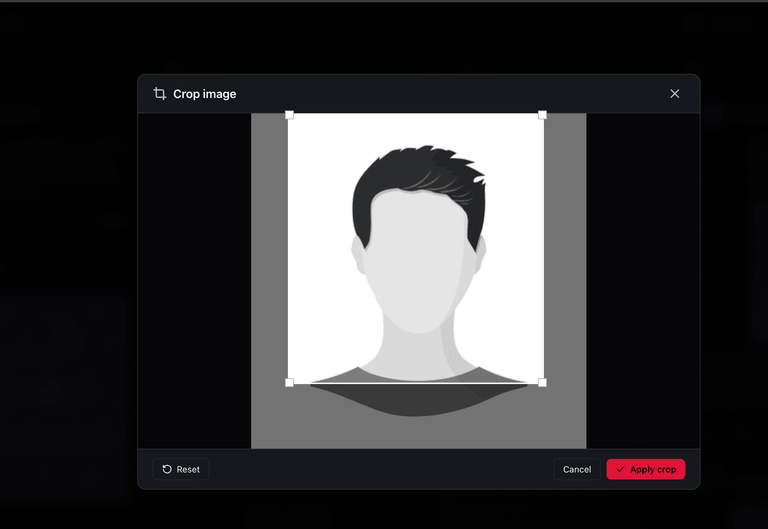Click the crop icon beside the dialog title
768x529 pixels.
point(160,94)
